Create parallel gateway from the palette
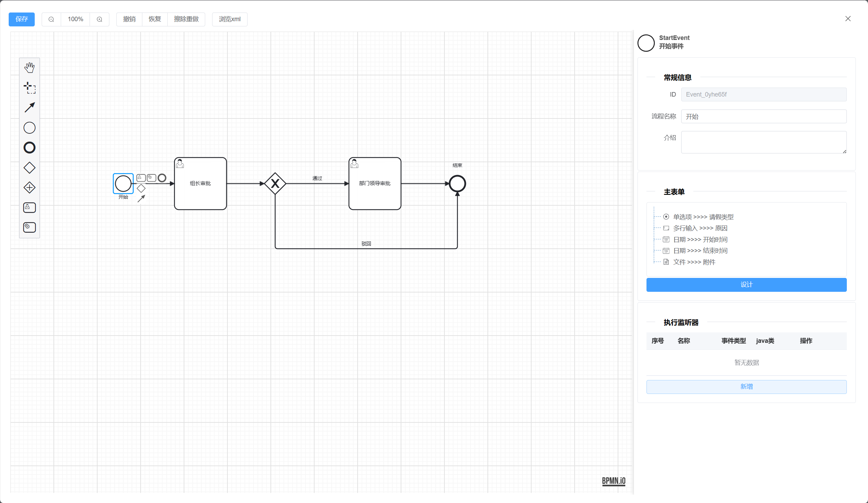 pos(30,188)
